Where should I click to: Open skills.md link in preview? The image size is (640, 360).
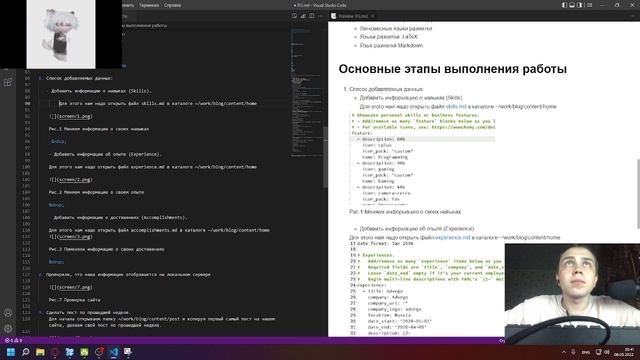coord(456,107)
